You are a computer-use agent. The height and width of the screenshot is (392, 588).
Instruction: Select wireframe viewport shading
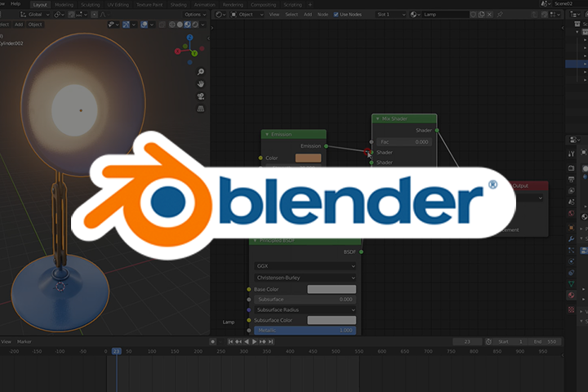point(172,24)
